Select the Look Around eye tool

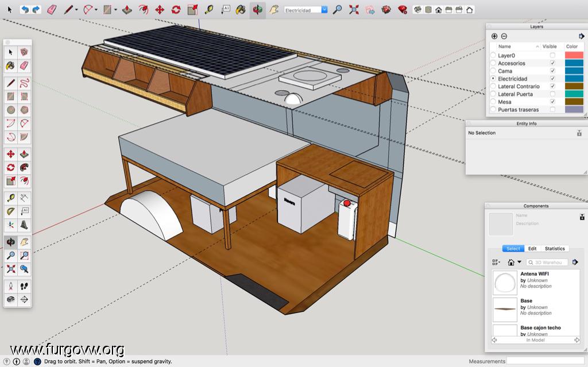click(x=10, y=299)
